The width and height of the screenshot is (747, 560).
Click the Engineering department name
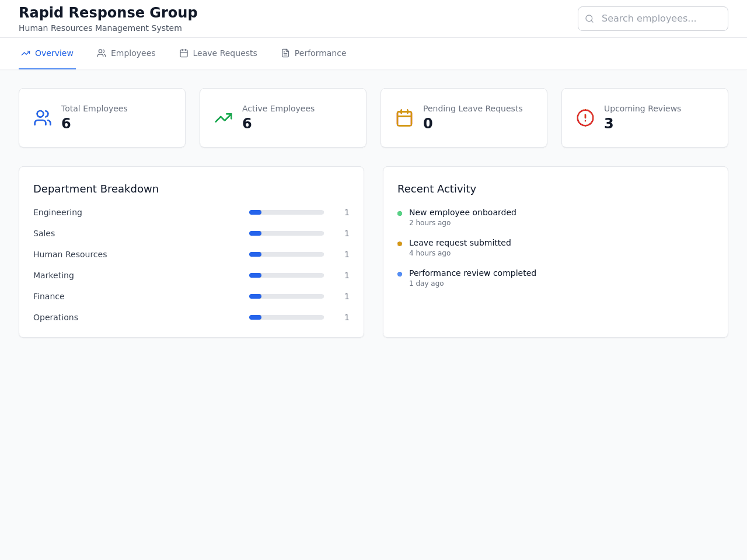tap(58, 212)
